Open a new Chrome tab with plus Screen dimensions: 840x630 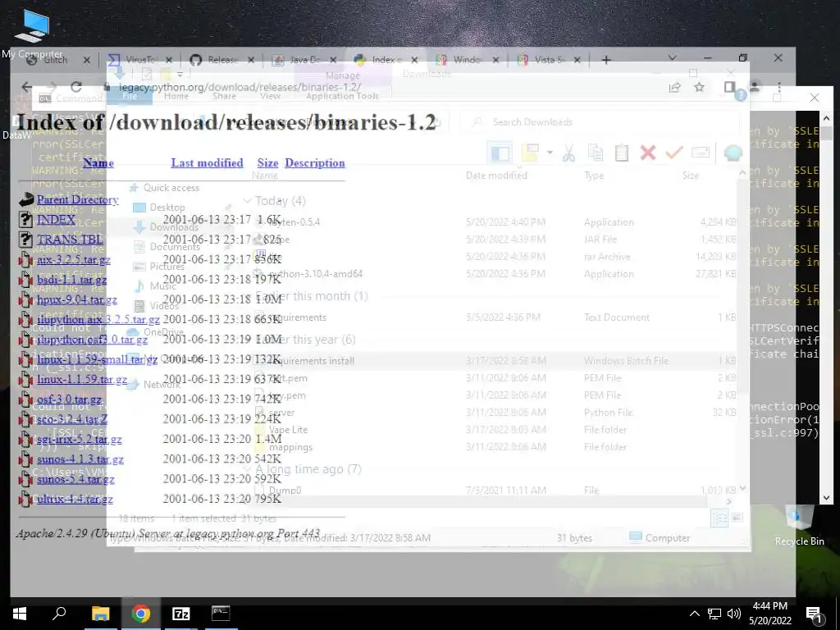pos(606,60)
